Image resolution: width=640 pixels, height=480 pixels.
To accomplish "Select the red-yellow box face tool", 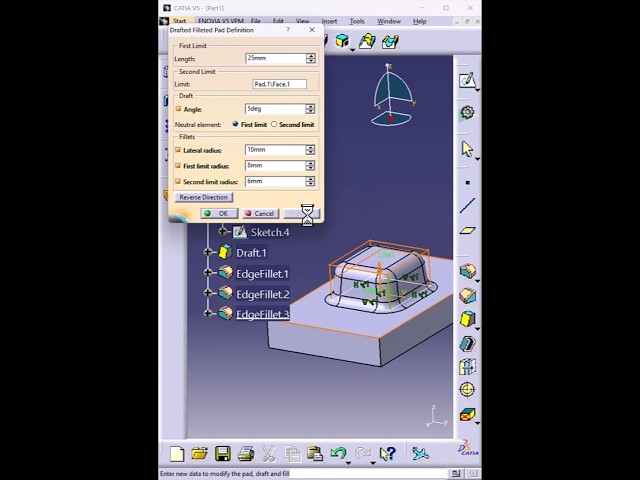I will pos(467,414).
